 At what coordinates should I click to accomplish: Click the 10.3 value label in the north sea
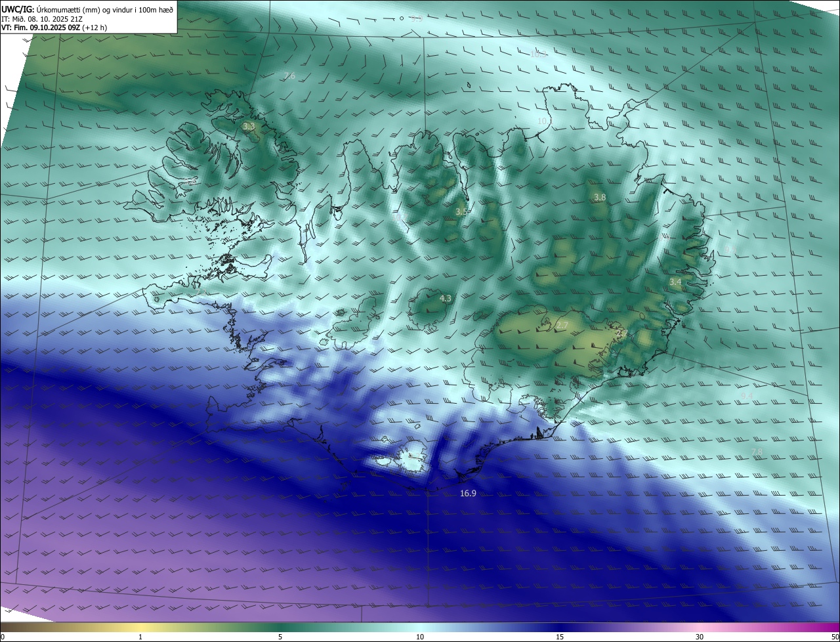(x=538, y=54)
